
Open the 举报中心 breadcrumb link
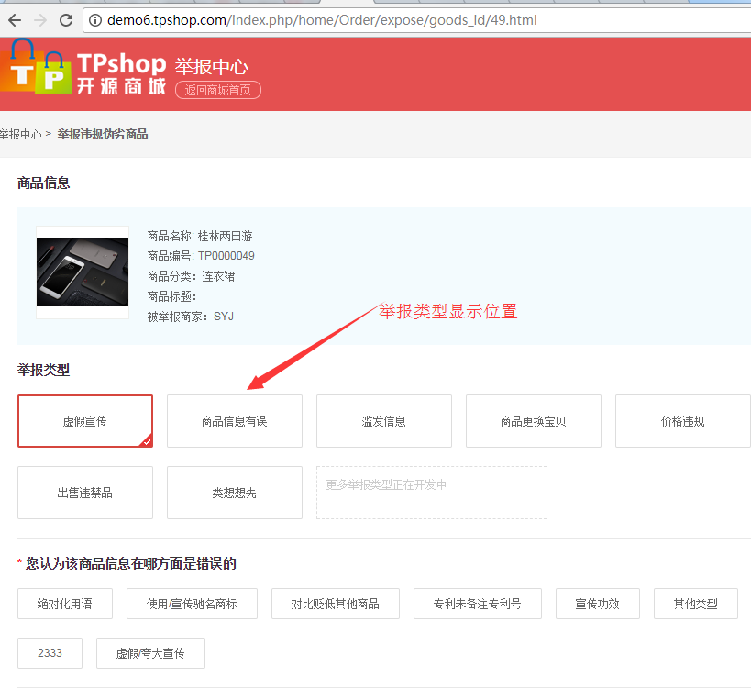point(20,134)
